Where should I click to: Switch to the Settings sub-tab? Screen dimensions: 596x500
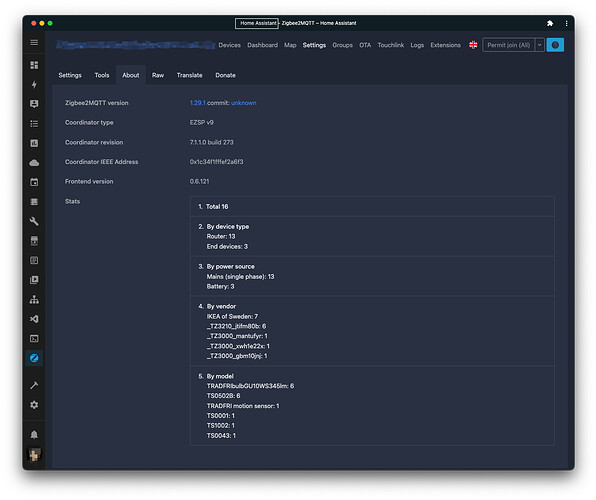[70, 75]
